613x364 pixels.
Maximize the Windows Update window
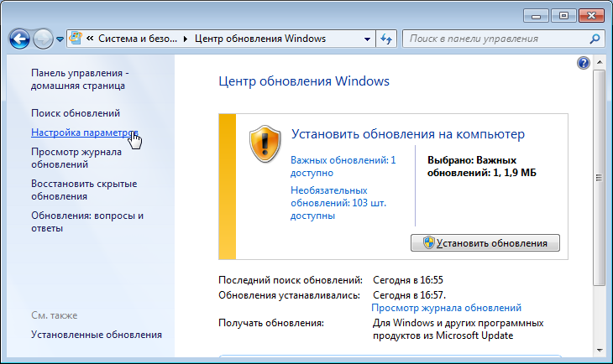(x=563, y=16)
